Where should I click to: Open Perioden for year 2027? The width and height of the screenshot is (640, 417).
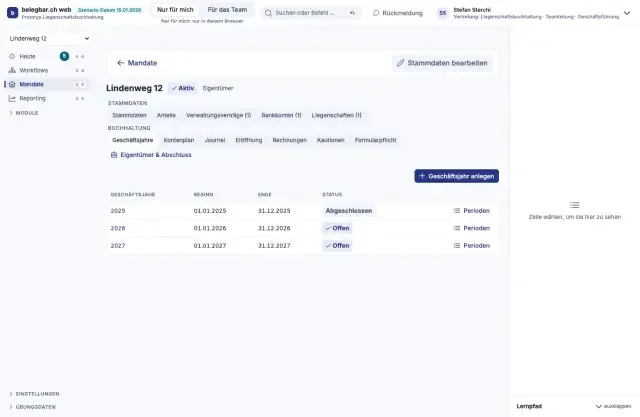471,246
